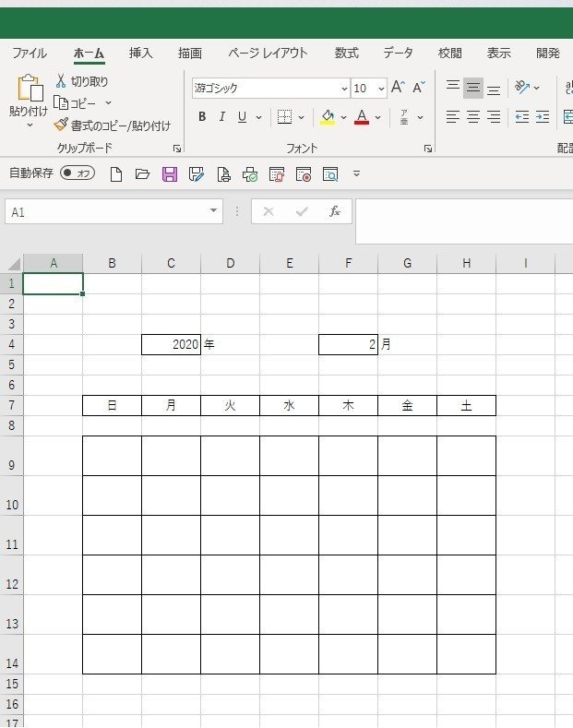Open underline style dropdown arrow
Viewport: 573px width, 728px height.
pos(258,117)
